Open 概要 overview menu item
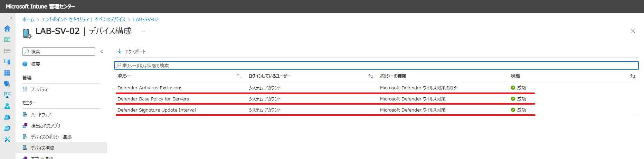This screenshot has height=159, width=644. 35,64
